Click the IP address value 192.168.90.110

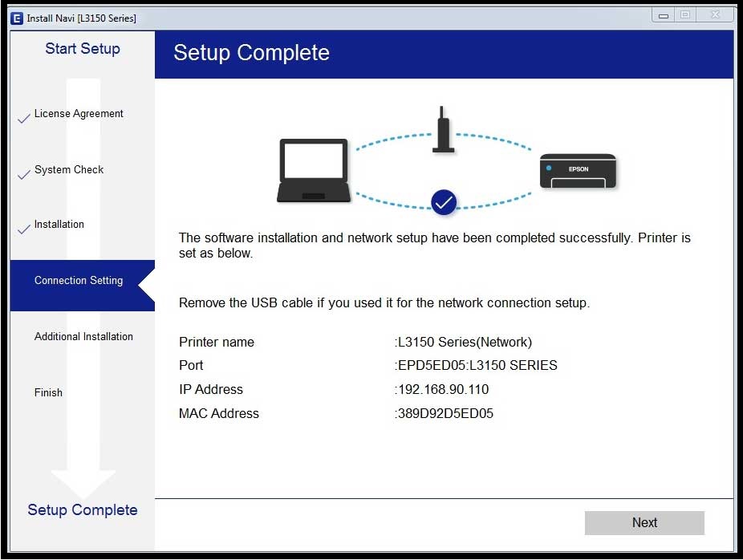(x=441, y=389)
